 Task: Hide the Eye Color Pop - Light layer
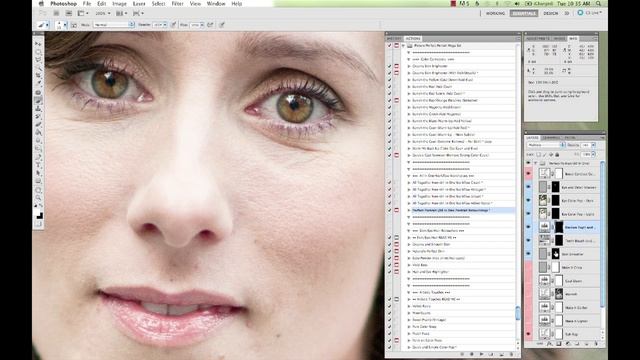529,214
